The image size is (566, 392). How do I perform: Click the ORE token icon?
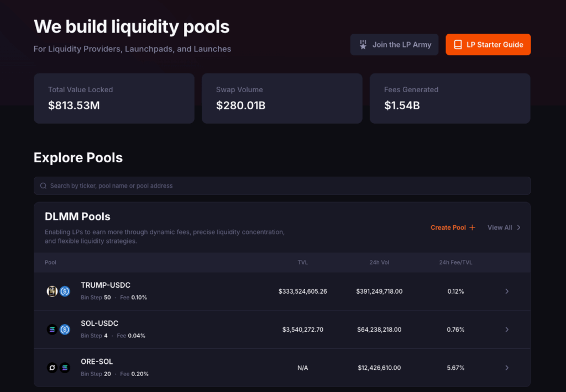52,368
